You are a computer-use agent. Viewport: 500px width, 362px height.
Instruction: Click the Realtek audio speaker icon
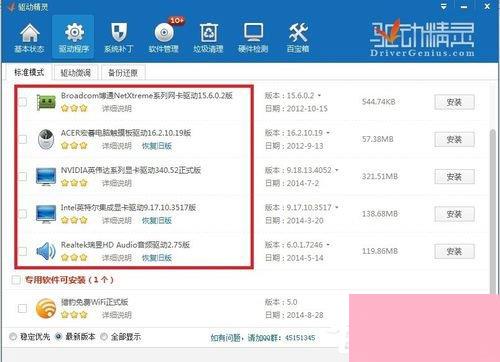click(x=46, y=251)
